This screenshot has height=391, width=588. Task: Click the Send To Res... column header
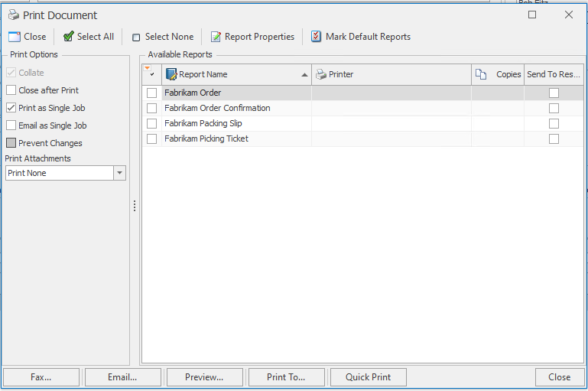[553, 74]
